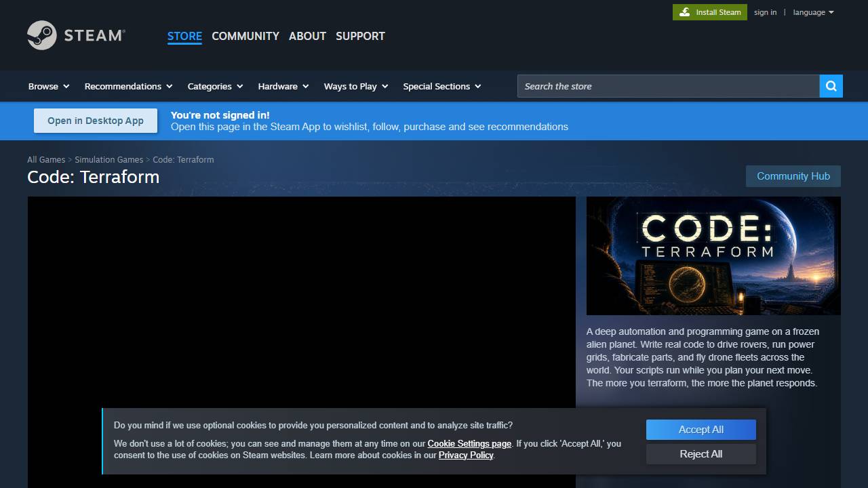868x488 pixels.
Task: Expand the Categories menu
Action: 216,86
